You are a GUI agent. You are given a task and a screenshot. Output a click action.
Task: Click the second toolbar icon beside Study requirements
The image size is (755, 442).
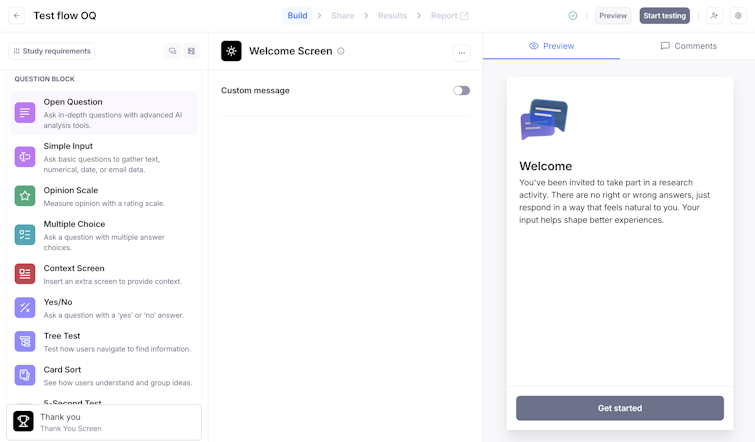point(191,51)
